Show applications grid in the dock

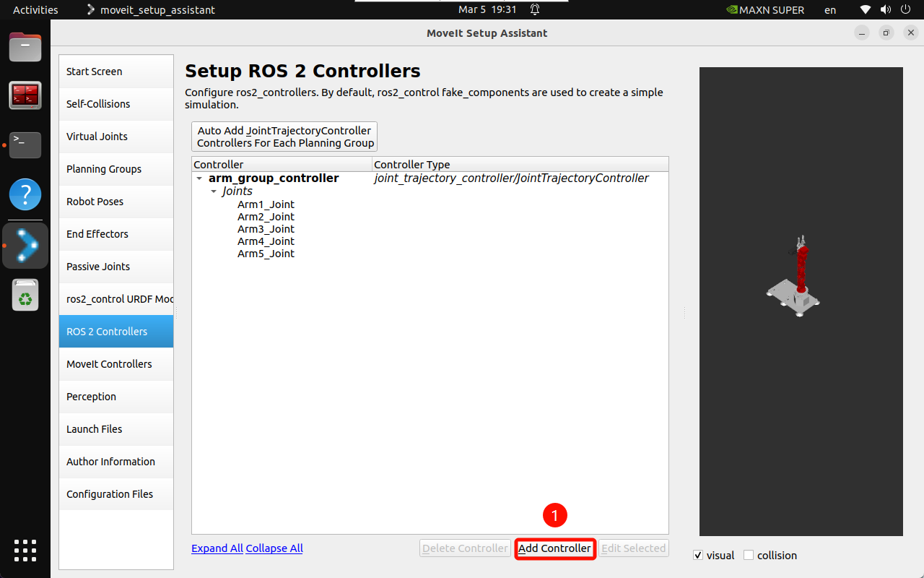coord(25,550)
